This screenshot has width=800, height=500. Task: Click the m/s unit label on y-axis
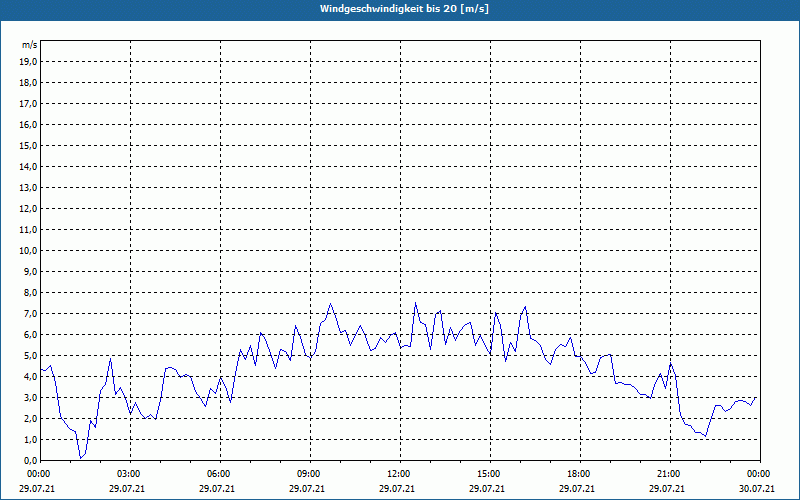pyautogui.click(x=30, y=45)
